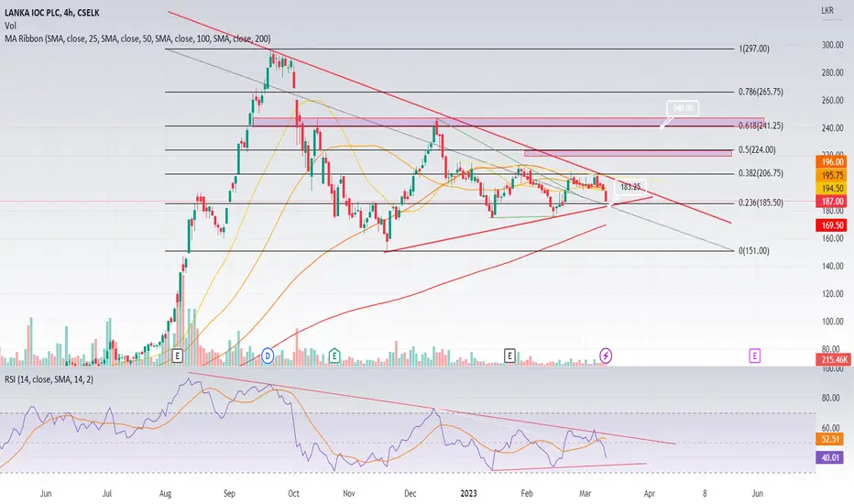Click the 2023 label on time axis
This screenshot has width=854, height=504.
468,494
